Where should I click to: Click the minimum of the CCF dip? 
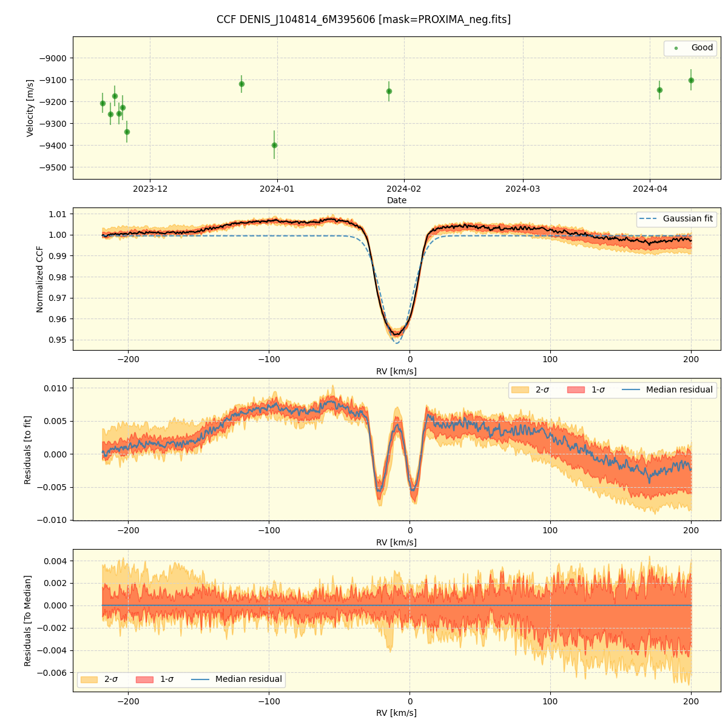click(x=396, y=334)
